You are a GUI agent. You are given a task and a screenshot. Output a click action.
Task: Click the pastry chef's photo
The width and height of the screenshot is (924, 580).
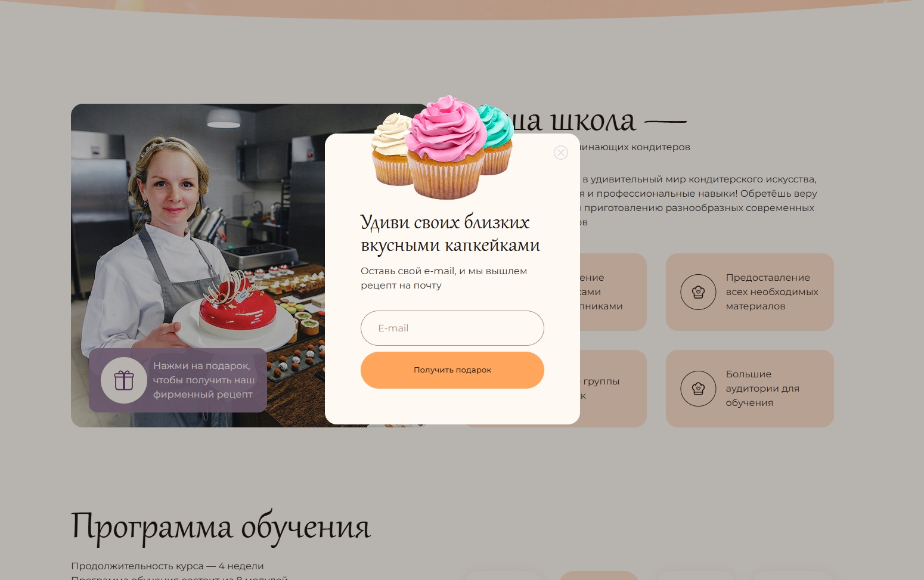click(198, 265)
